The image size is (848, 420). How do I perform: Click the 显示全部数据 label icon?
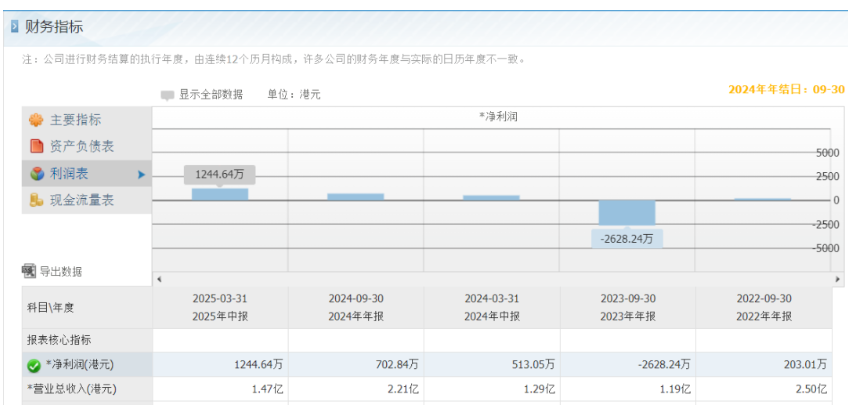167,95
